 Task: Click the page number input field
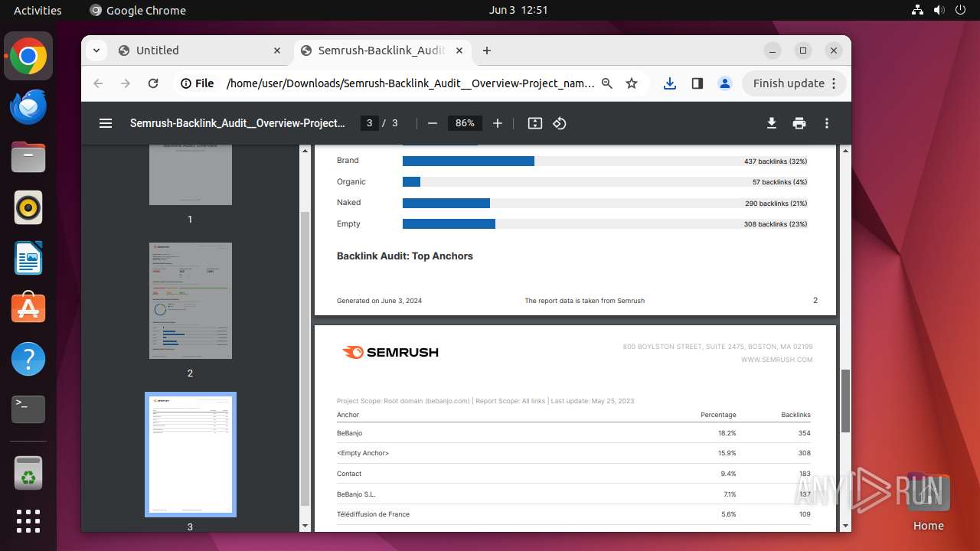[370, 123]
